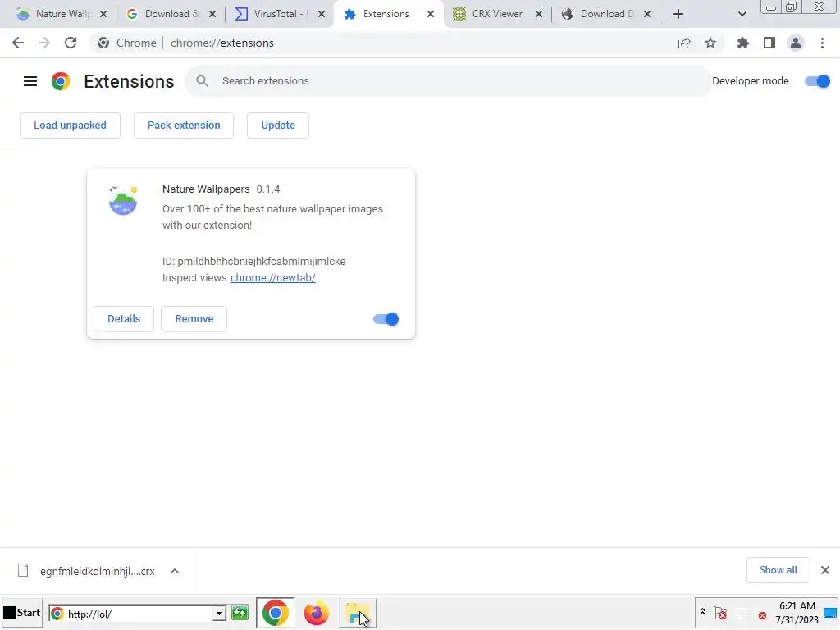The image size is (840, 630).
Task: Click the Update button
Action: 278,126
